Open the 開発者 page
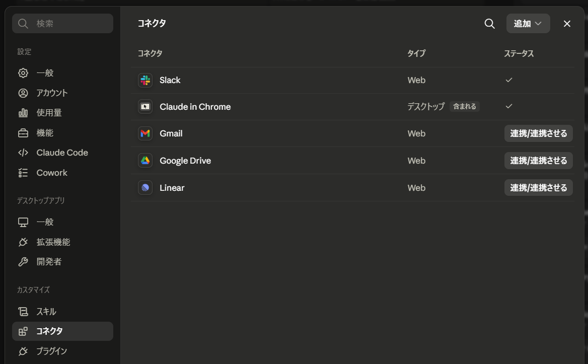 (62, 262)
